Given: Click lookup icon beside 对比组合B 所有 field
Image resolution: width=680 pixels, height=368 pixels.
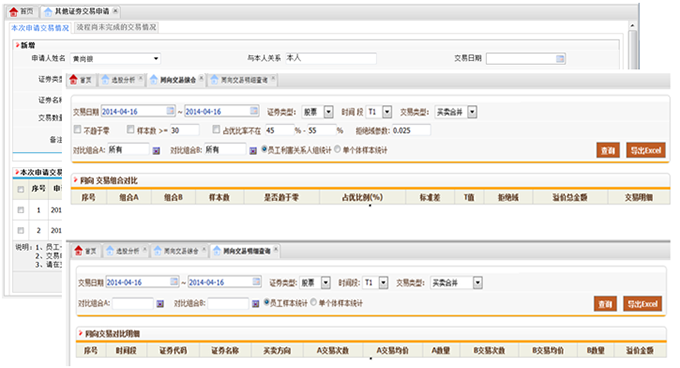Looking at the screenshot, I should 253,150.
